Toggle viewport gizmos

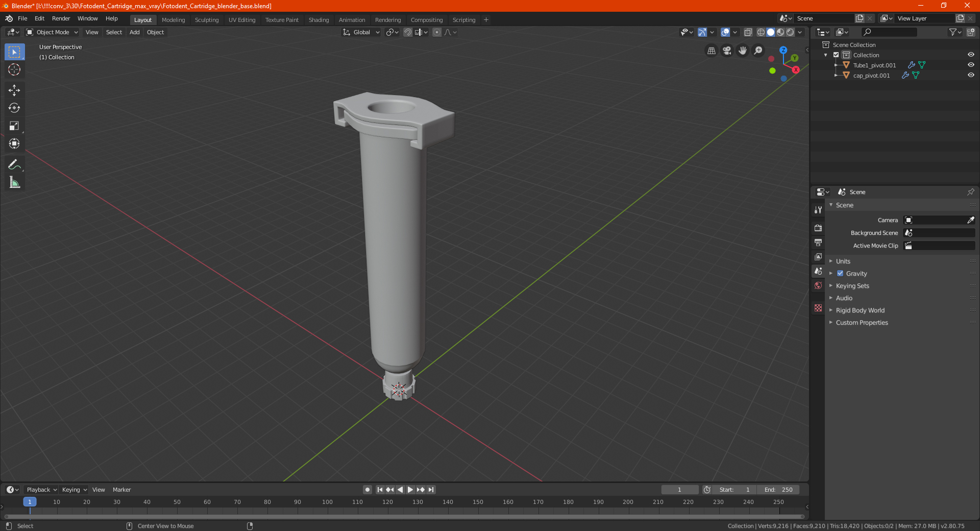coord(702,32)
